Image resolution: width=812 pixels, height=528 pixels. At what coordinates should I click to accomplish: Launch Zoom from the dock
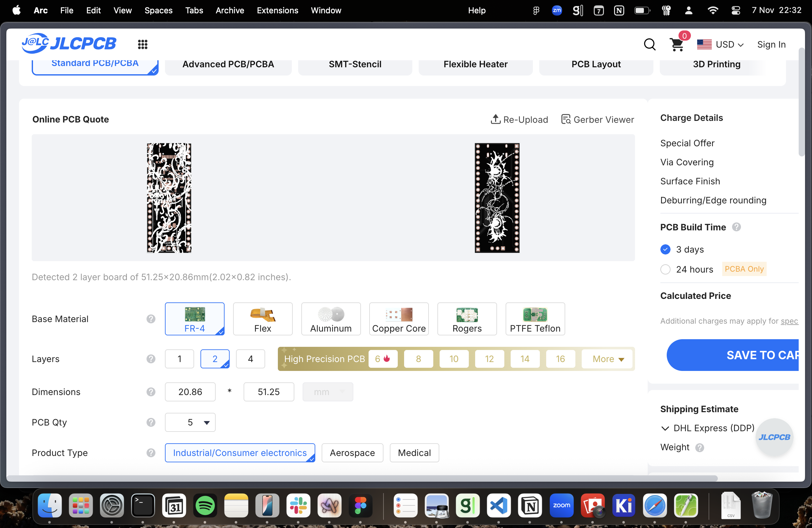click(561, 506)
